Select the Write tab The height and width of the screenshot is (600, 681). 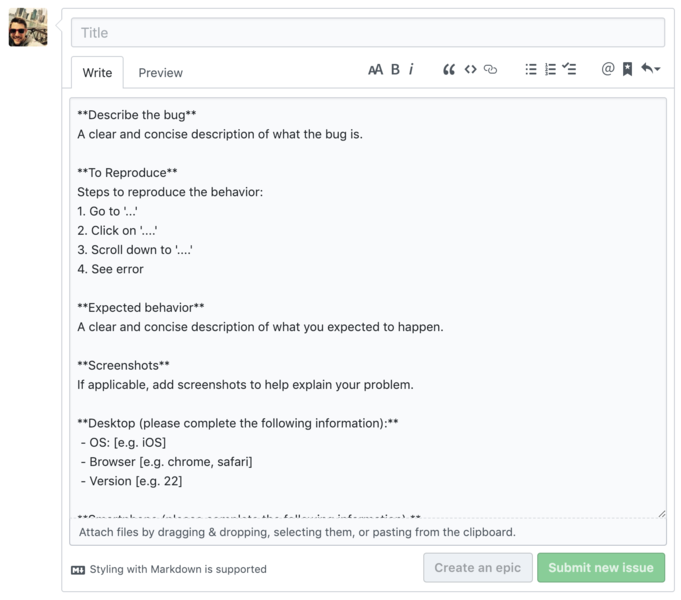(97, 73)
